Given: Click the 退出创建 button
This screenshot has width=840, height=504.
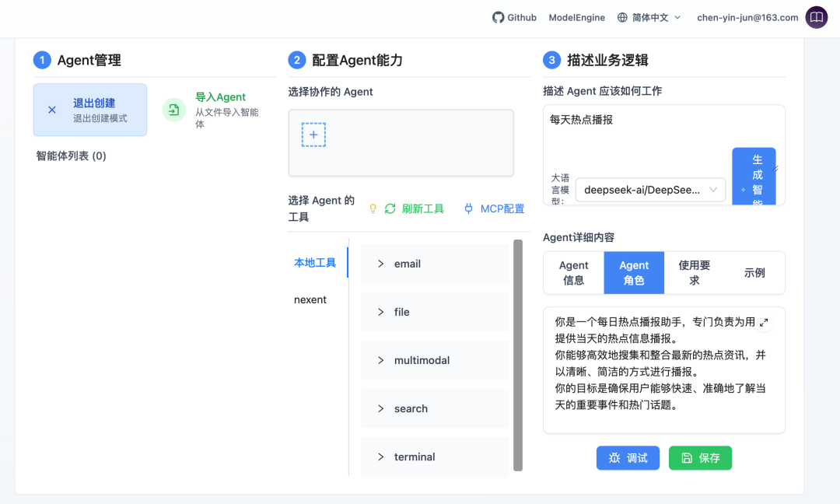Looking at the screenshot, I should [90, 110].
